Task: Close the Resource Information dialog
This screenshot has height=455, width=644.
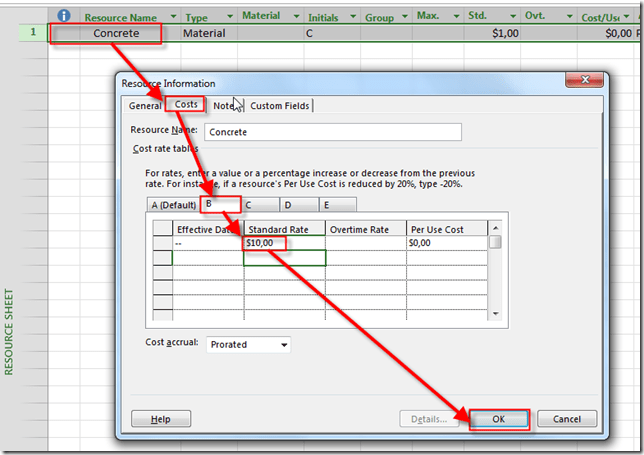Action: 583,82
